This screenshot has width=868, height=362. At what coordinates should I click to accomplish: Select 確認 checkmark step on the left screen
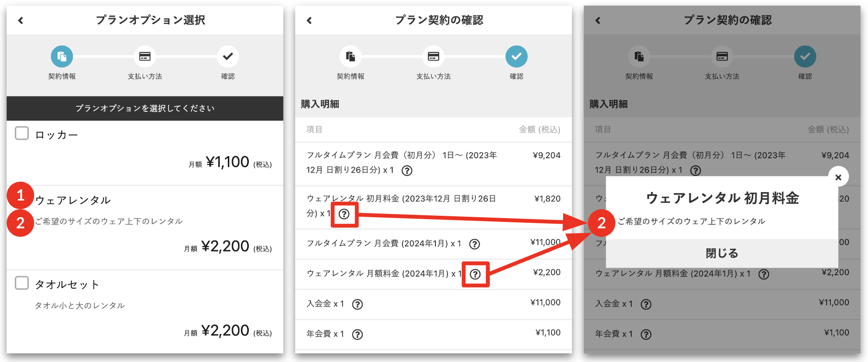point(227,57)
